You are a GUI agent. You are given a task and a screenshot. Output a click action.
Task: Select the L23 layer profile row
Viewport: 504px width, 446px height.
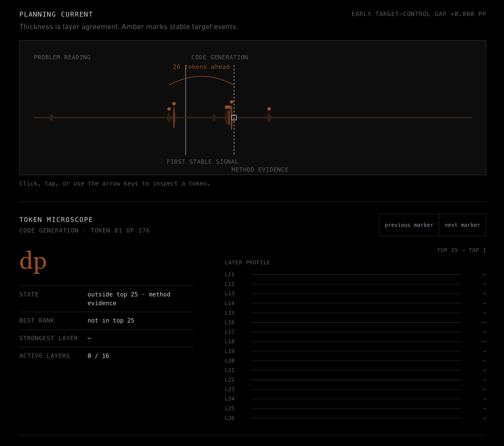pos(355,389)
